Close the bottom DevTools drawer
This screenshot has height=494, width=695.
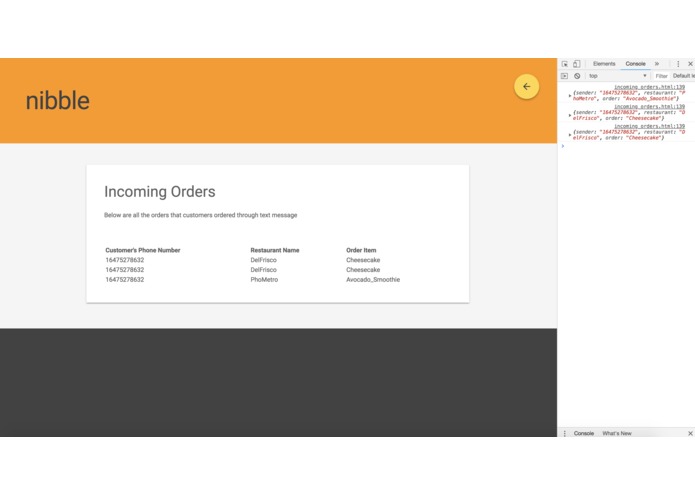[690, 433]
